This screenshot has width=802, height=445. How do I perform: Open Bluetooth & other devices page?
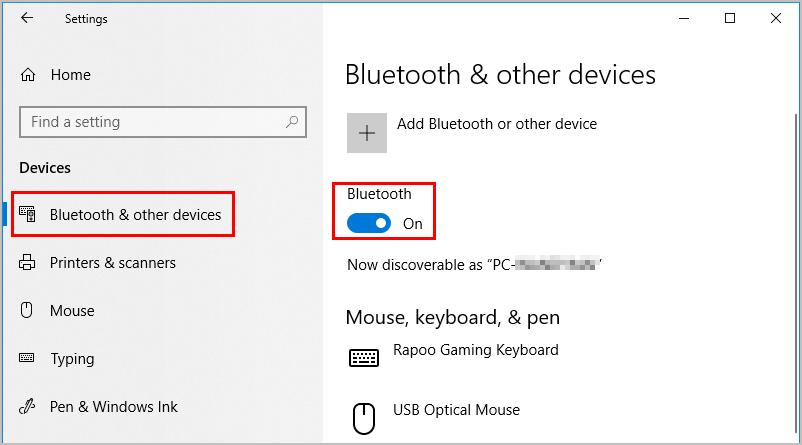pyautogui.click(x=135, y=215)
